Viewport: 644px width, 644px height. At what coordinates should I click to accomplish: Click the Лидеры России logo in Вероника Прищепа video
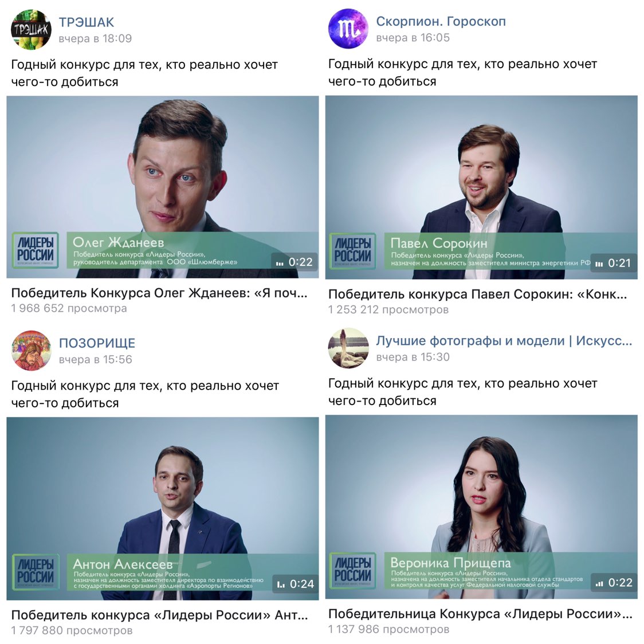tap(353, 571)
